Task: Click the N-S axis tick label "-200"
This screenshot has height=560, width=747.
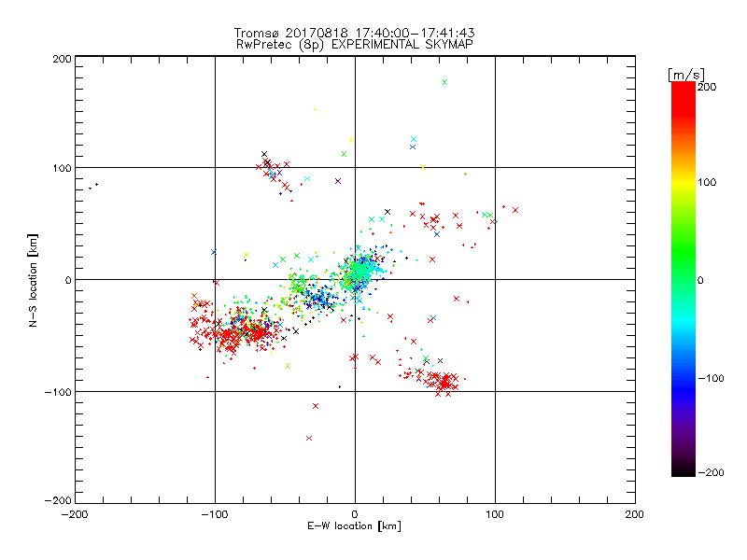Action: (58, 500)
